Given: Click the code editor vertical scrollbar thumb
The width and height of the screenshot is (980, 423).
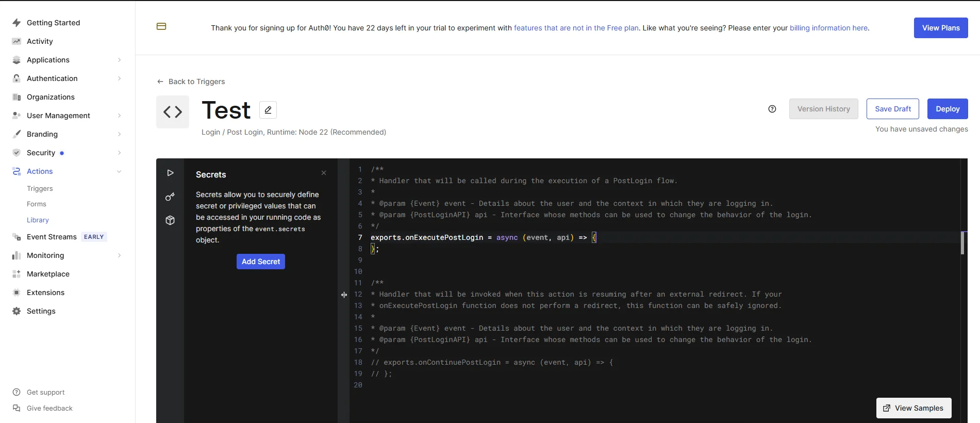Looking at the screenshot, I should point(962,243).
